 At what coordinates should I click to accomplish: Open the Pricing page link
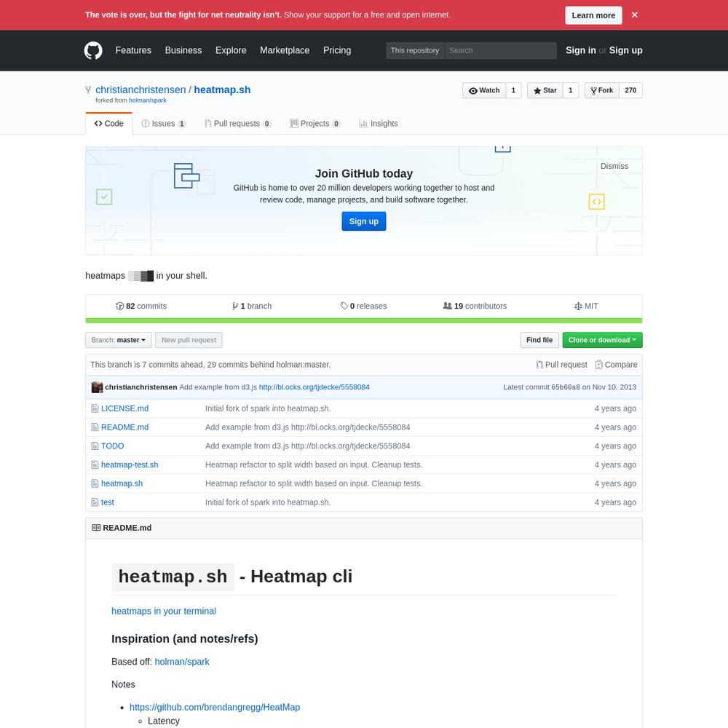(x=337, y=50)
